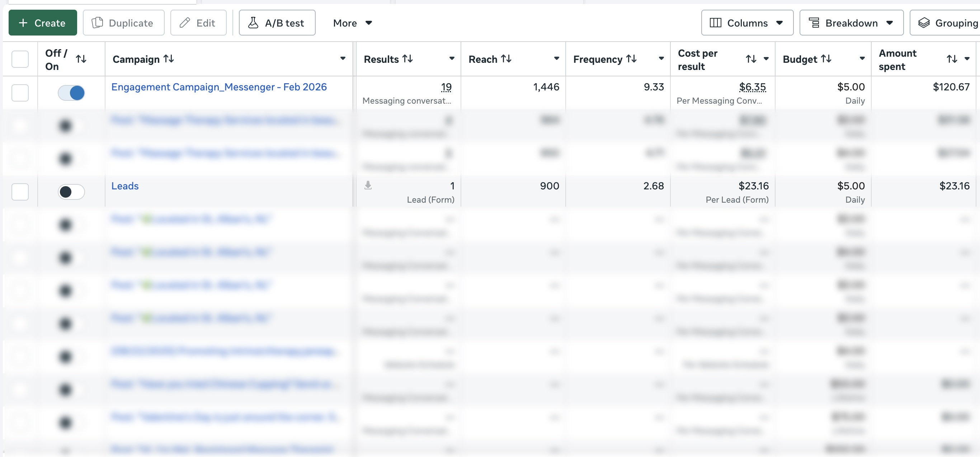980x457 pixels.
Task: Expand the Cost per result options caret
Action: tap(766, 58)
